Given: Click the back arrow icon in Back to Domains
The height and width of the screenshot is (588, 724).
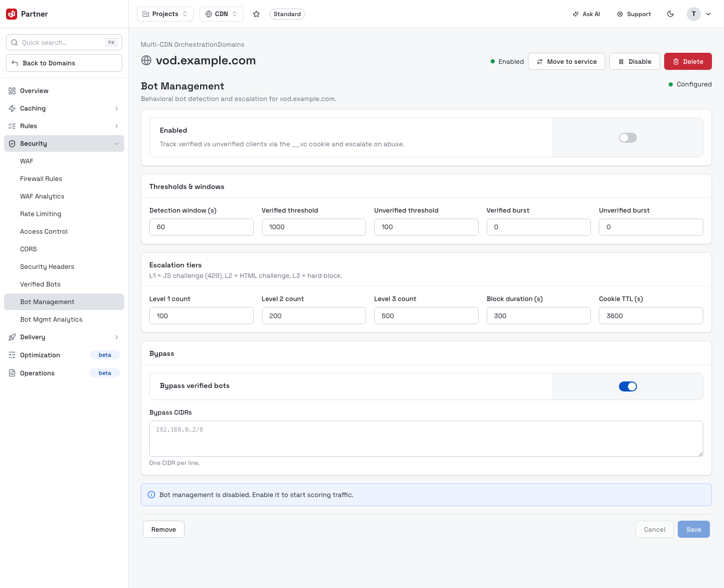Looking at the screenshot, I should coord(15,63).
